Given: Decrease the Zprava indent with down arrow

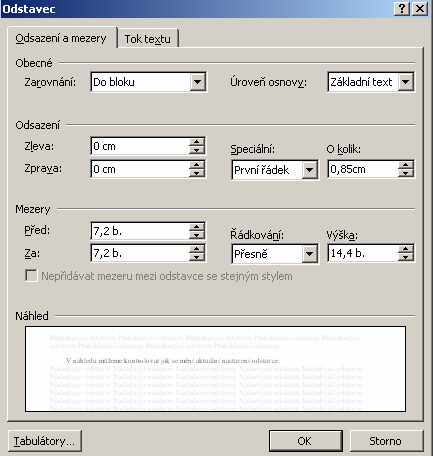Looking at the screenshot, I should [x=197, y=173].
